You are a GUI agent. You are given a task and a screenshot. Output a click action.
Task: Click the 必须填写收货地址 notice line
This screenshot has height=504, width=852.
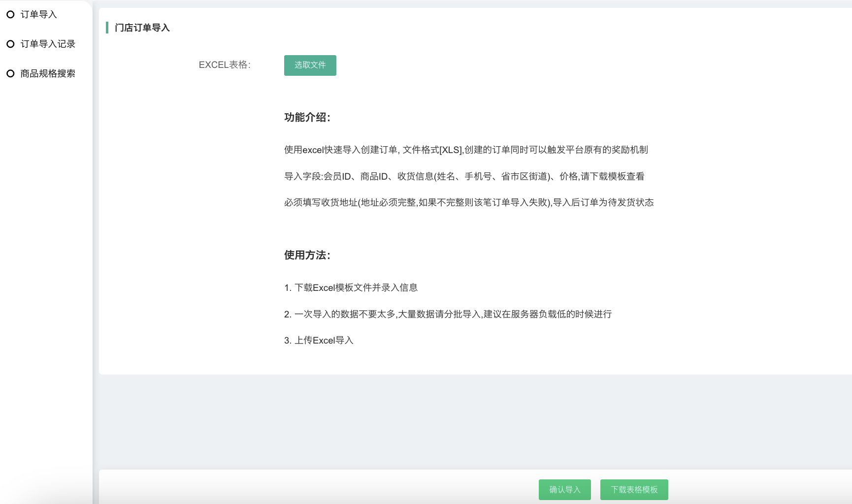pos(468,203)
